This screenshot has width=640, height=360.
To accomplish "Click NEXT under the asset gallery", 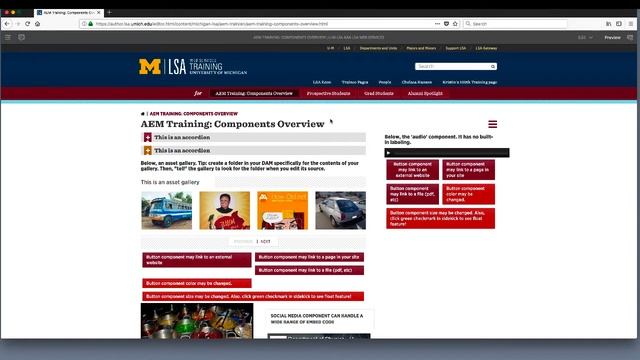I will [x=265, y=242].
